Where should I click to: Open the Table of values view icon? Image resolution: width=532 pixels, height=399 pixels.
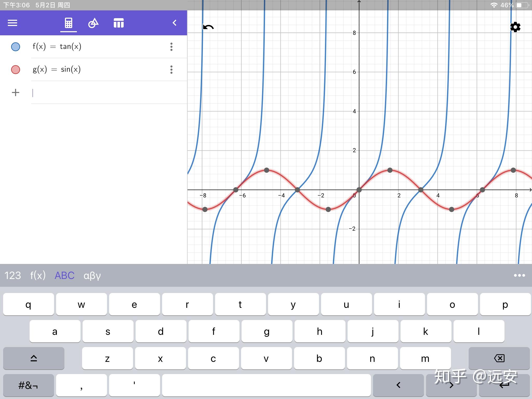pos(118,23)
